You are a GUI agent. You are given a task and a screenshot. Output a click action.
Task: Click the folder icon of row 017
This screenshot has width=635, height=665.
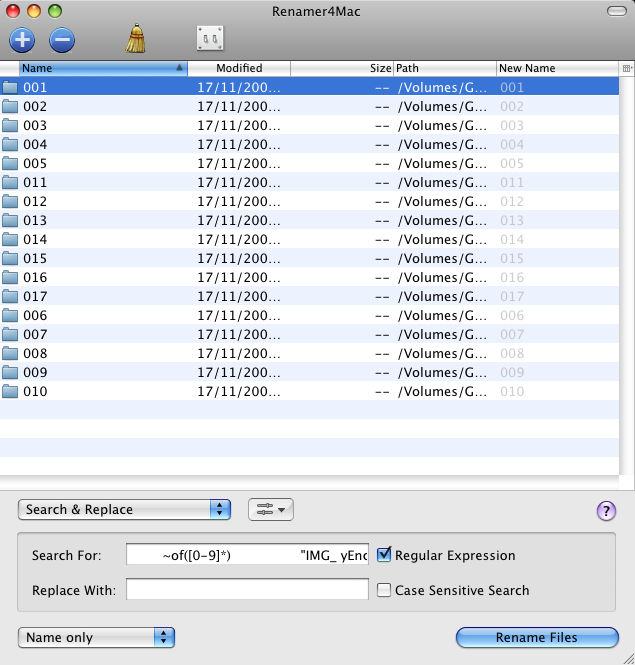tap(10, 296)
